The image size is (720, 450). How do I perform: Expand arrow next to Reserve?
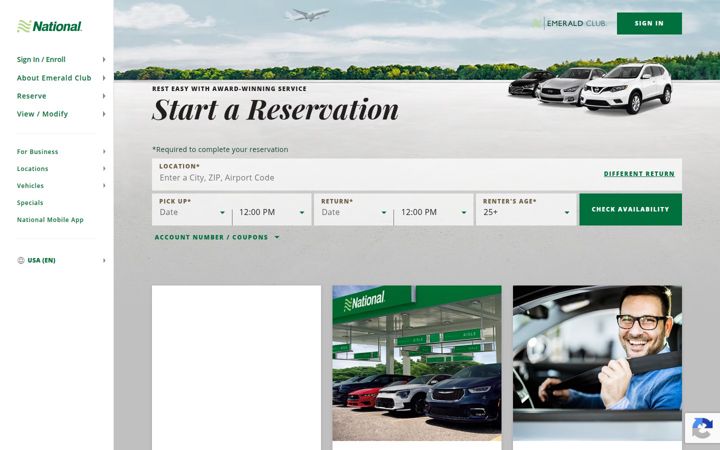pyautogui.click(x=104, y=96)
